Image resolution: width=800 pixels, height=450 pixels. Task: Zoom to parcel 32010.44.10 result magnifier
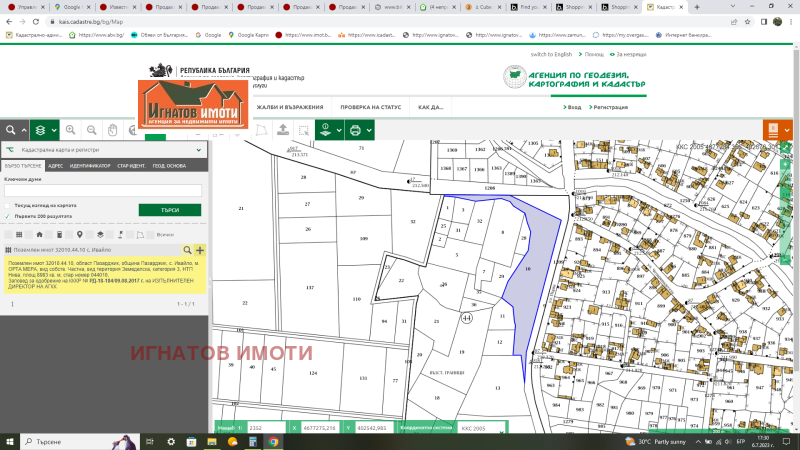[x=187, y=250]
